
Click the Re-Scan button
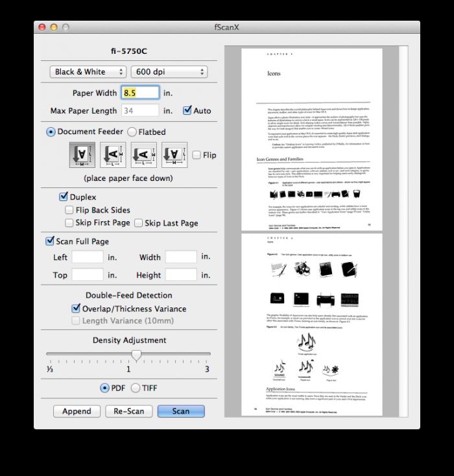pos(129,411)
